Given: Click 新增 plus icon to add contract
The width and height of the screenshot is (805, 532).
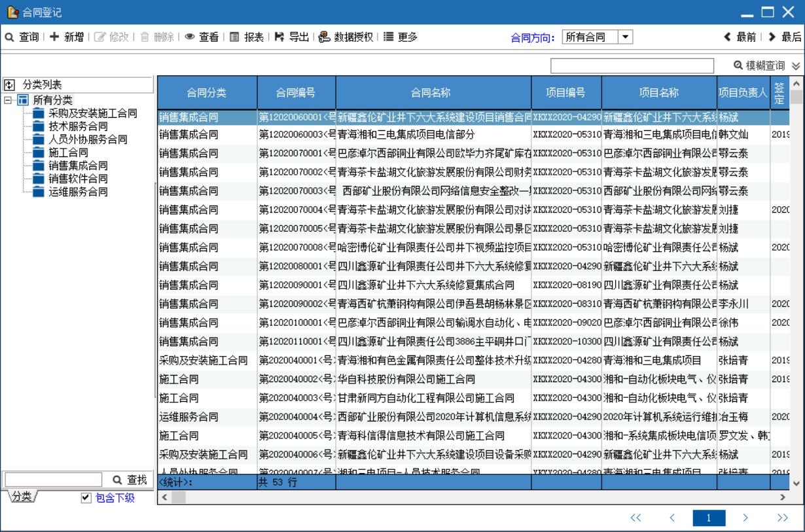Looking at the screenshot, I should (x=54, y=37).
